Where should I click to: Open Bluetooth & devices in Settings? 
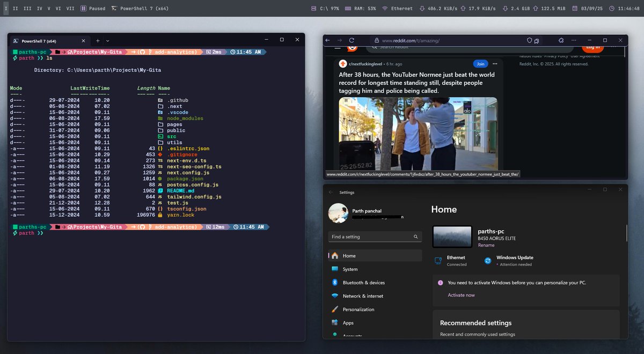pos(375,283)
